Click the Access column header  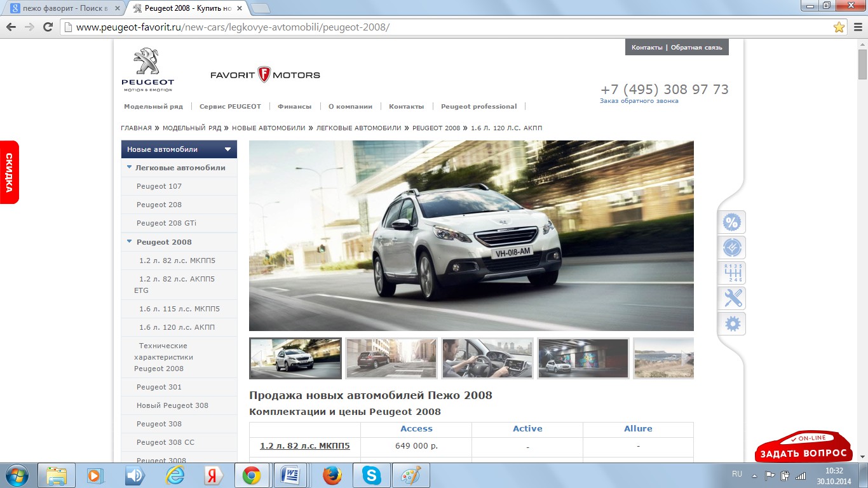pos(416,429)
